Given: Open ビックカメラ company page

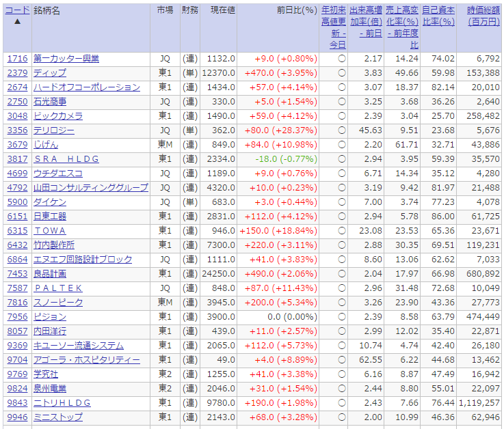Looking at the screenshot, I should click(58, 116).
